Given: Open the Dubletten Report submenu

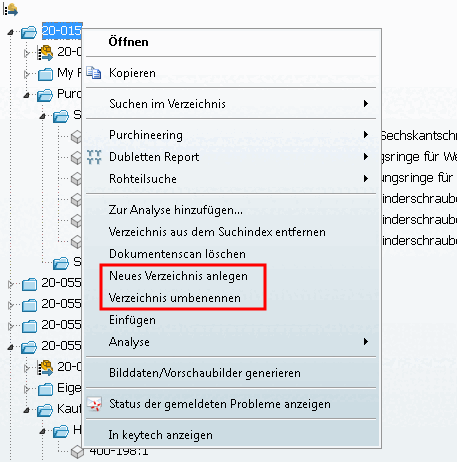Looking at the screenshot, I should tap(154, 157).
